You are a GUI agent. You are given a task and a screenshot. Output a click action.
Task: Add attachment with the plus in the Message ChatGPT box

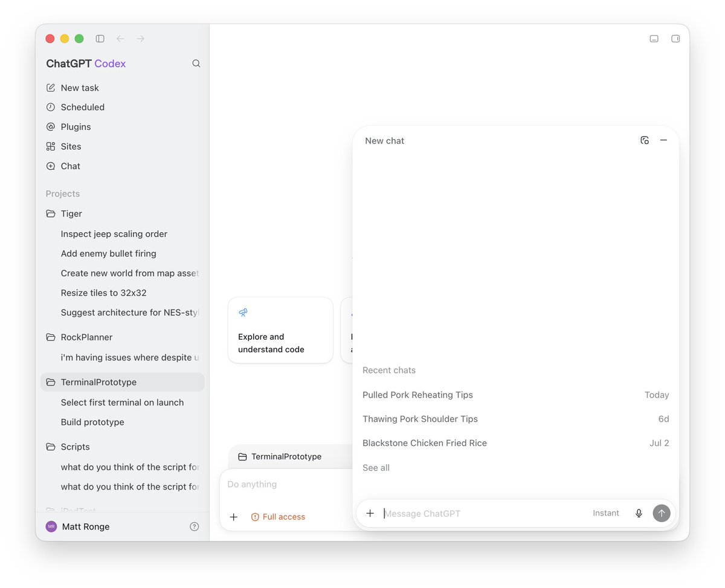pyautogui.click(x=370, y=513)
